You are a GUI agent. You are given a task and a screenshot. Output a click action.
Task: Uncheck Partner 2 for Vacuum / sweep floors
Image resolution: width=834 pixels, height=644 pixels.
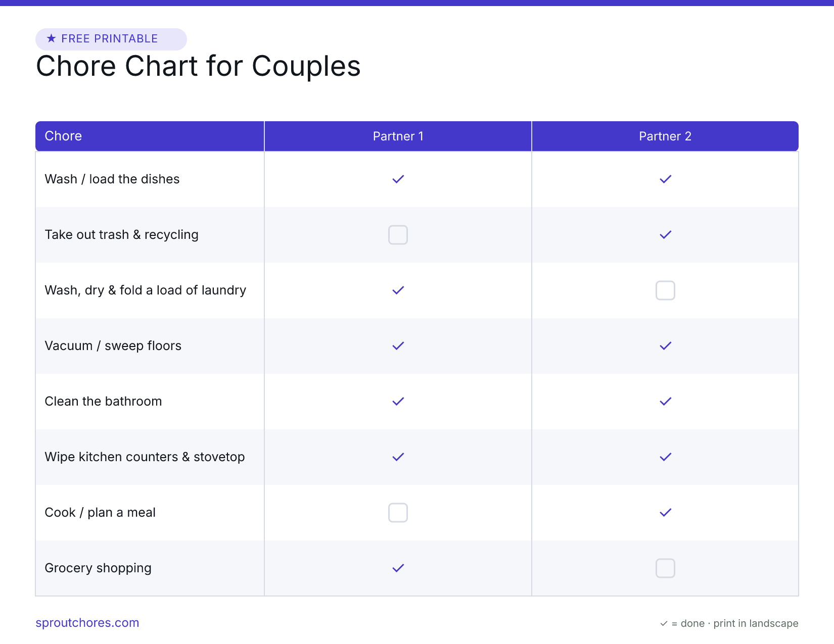pyautogui.click(x=665, y=346)
